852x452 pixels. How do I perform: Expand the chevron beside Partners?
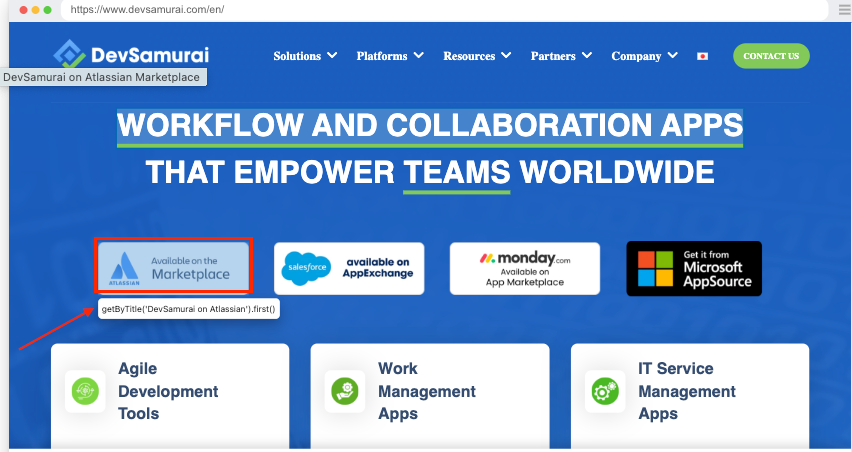point(587,55)
